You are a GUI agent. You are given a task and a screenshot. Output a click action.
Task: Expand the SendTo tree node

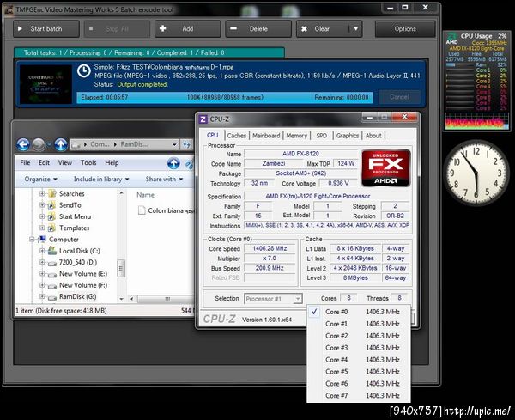pos(42,205)
